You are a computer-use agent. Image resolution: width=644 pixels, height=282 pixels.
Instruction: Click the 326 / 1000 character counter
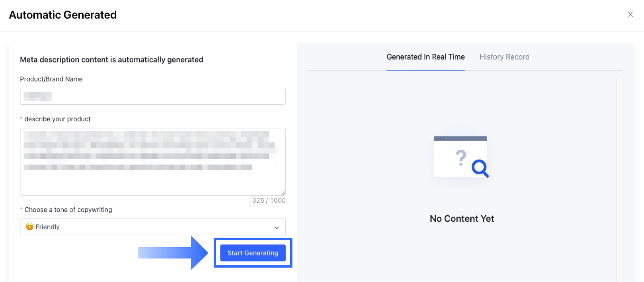(x=269, y=201)
